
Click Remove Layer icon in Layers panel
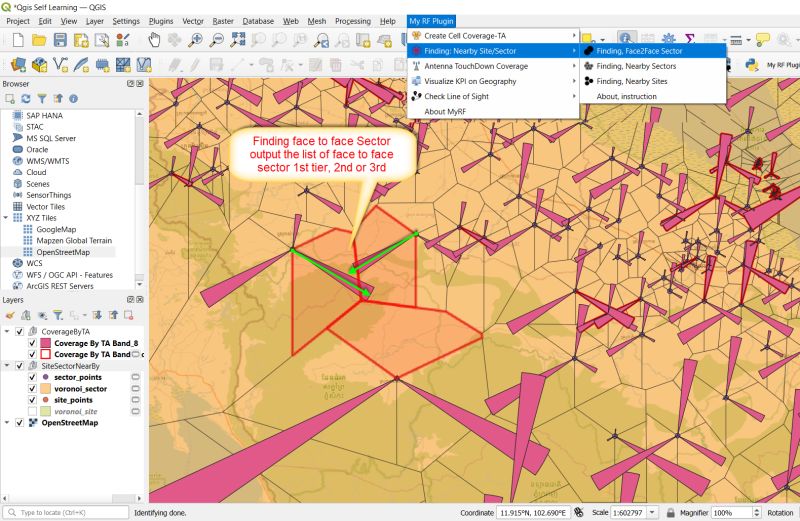coord(129,315)
